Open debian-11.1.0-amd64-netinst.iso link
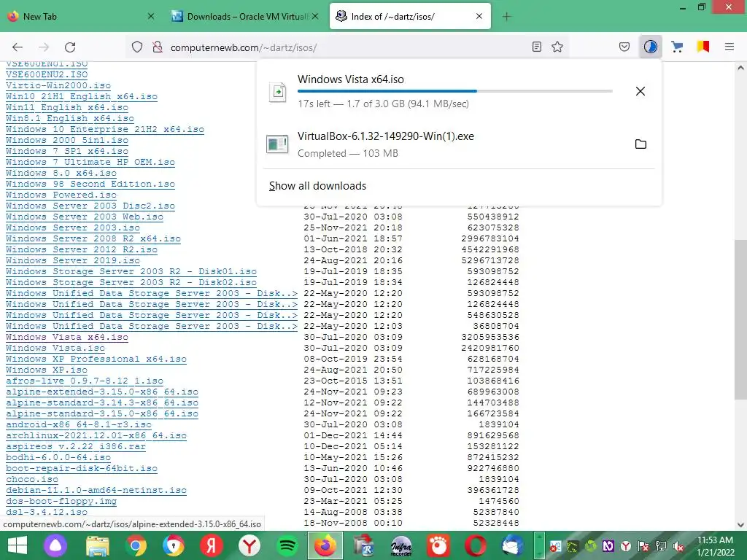Screen dimensions: 747x560 pos(96,491)
